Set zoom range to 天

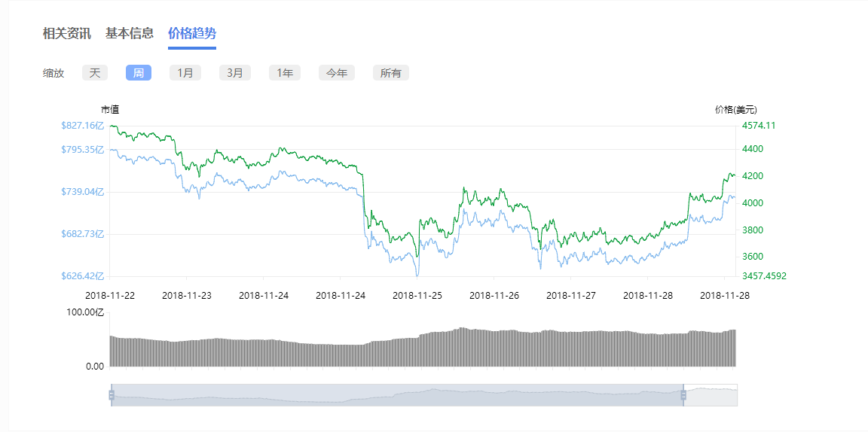click(95, 73)
